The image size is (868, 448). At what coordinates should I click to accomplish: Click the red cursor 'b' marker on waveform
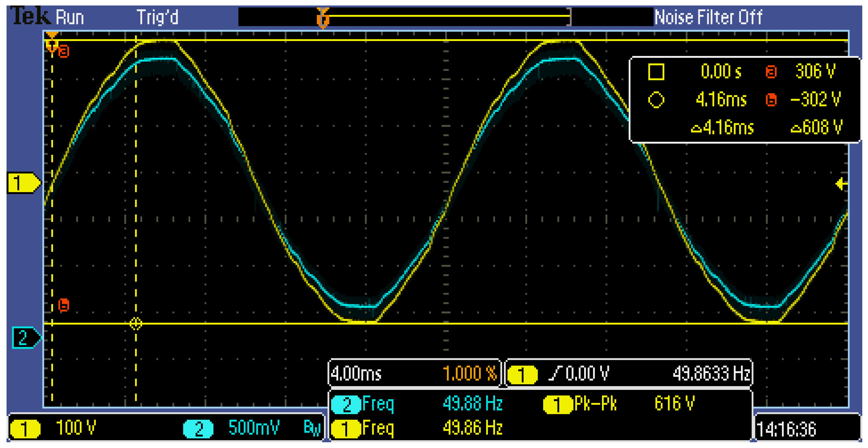click(64, 305)
